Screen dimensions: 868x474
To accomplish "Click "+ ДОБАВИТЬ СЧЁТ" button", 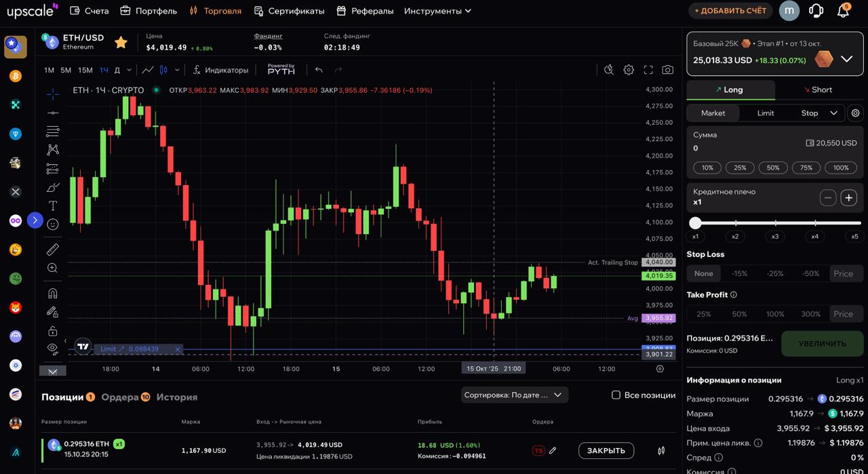I will point(730,11).
